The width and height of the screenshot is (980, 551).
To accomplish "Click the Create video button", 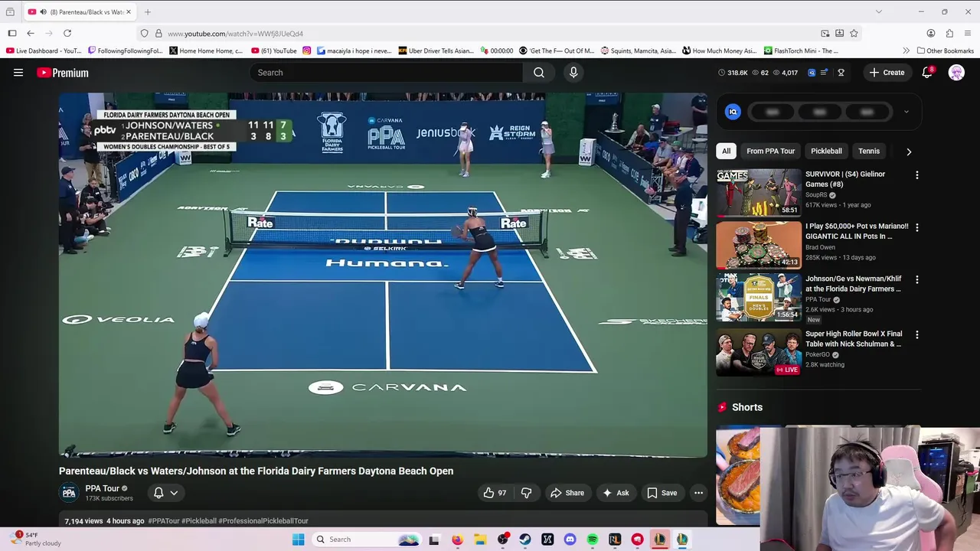I will click(x=887, y=73).
